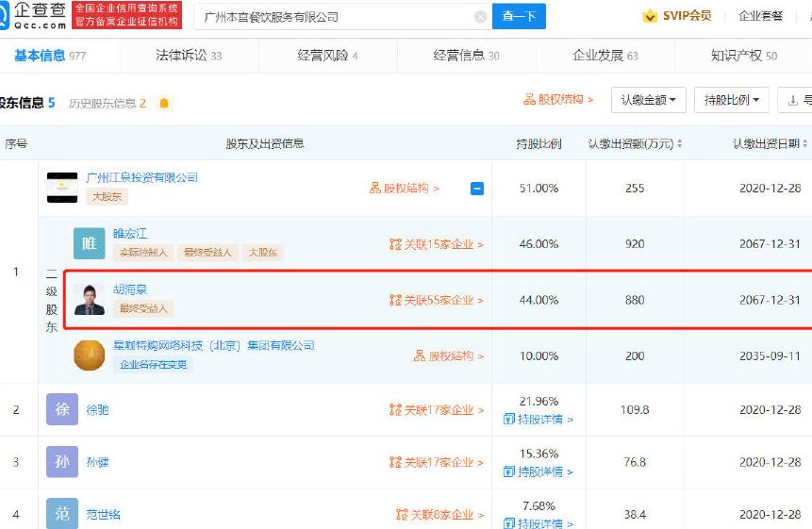Click the 查一下 search button
Image resolution: width=812 pixels, height=529 pixels.
pyautogui.click(x=519, y=16)
